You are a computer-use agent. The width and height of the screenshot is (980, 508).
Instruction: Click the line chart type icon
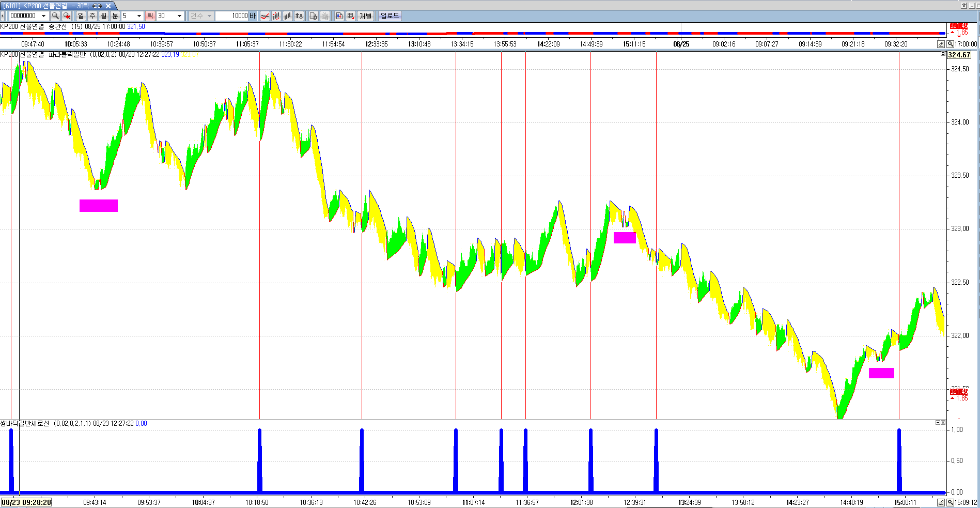[x=265, y=16]
